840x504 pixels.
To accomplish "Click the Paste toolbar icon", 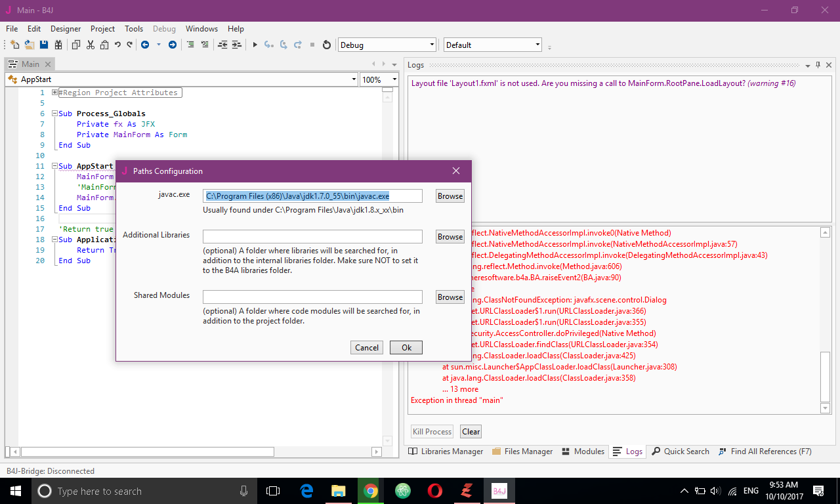I will pos(104,45).
